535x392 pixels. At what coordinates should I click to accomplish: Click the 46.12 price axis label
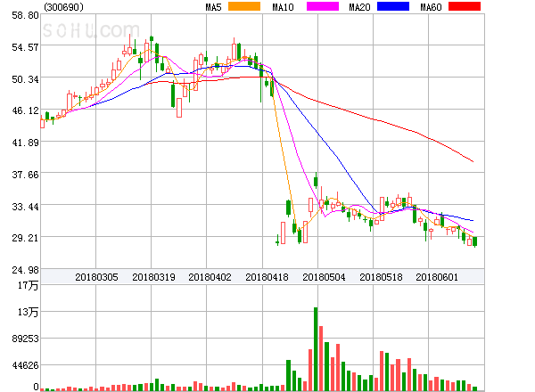(25, 110)
